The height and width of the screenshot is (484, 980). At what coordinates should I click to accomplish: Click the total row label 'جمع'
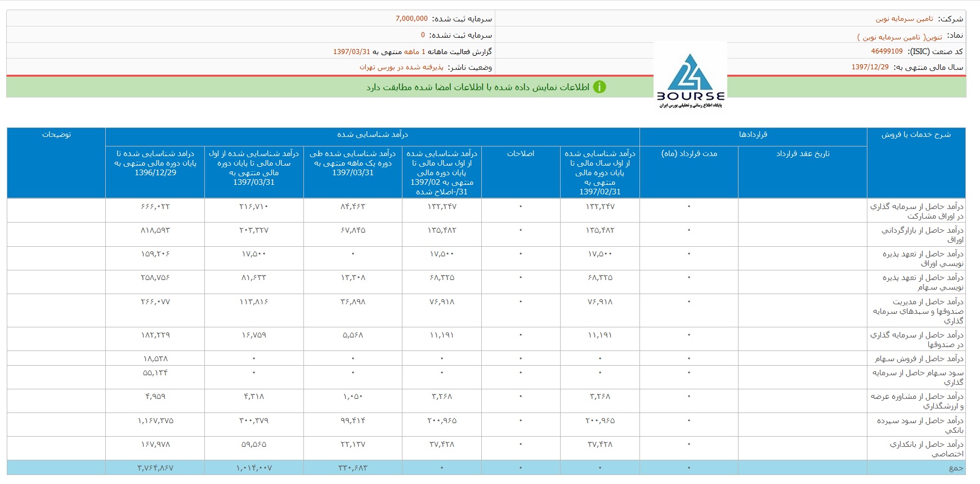[956, 468]
